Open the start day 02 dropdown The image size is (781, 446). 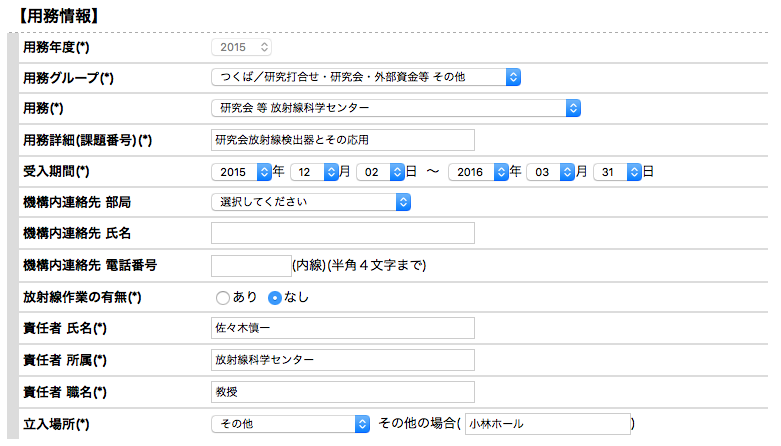tap(379, 171)
